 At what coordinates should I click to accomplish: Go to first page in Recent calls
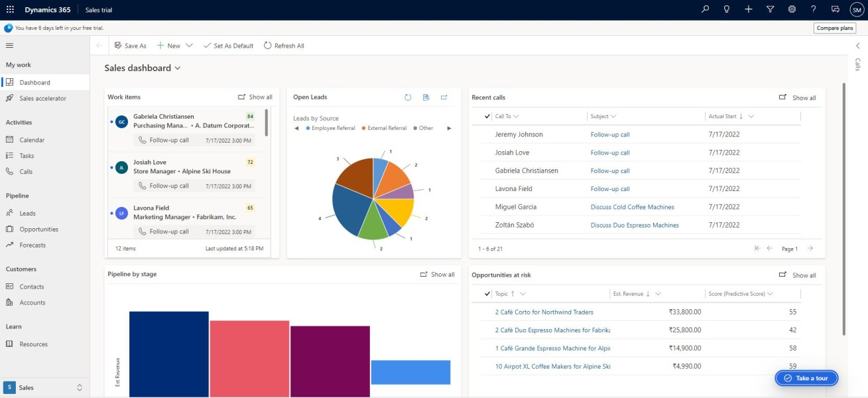tap(757, 249)
